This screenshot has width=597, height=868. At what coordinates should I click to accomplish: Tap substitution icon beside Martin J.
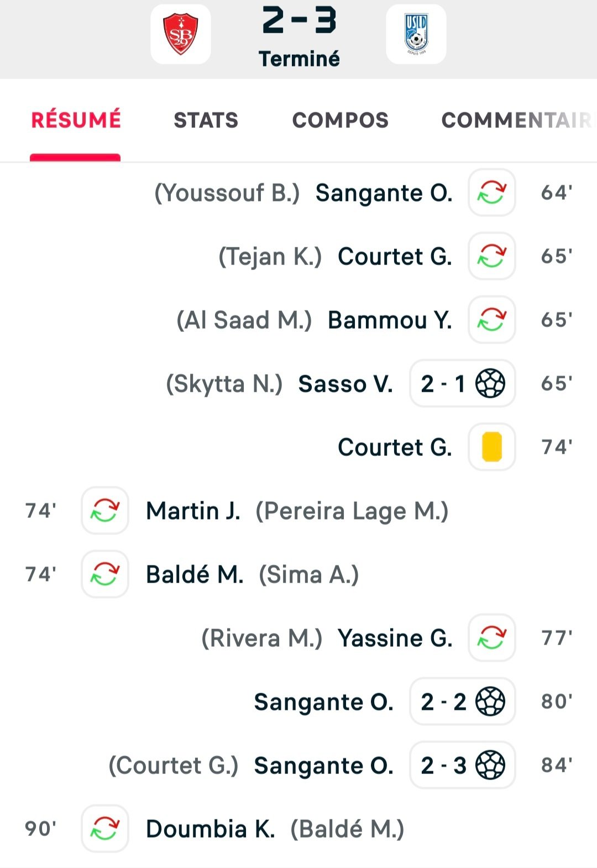tap(105, 511)
